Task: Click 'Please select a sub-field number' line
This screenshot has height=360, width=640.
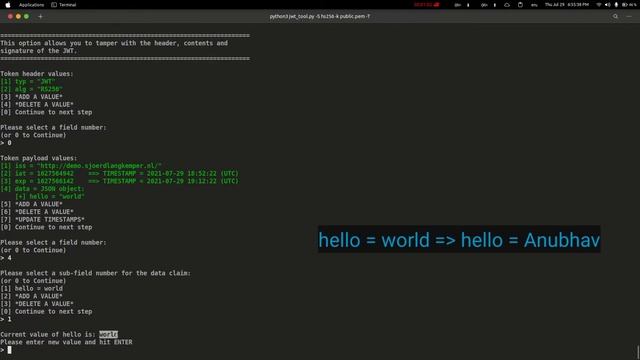Action: pos(96,273)
